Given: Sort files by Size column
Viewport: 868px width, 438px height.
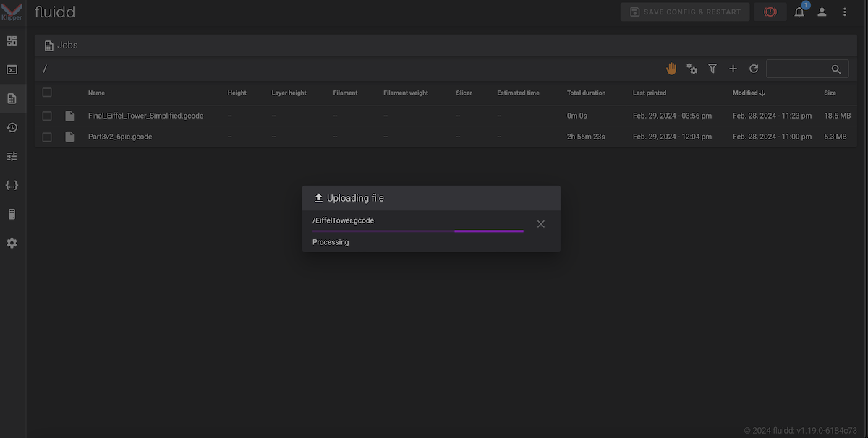Looking at the screenshot, I should pyautogui.click(x=830, y=93).
